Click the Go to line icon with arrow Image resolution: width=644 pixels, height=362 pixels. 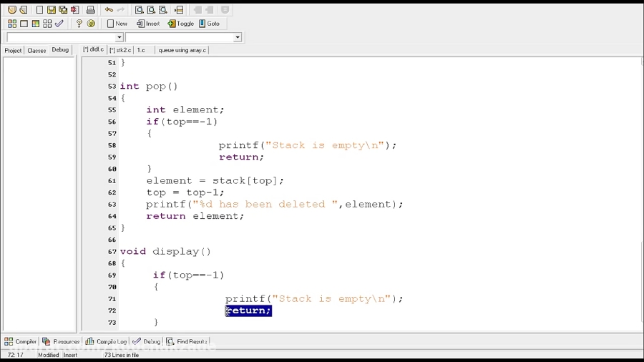[x=179, y=9]
